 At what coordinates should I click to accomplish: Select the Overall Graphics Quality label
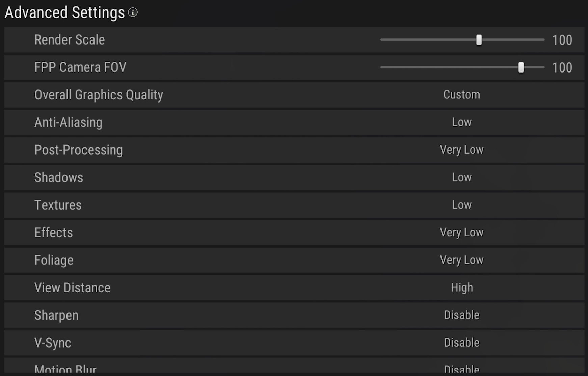[x=99, y=95]
